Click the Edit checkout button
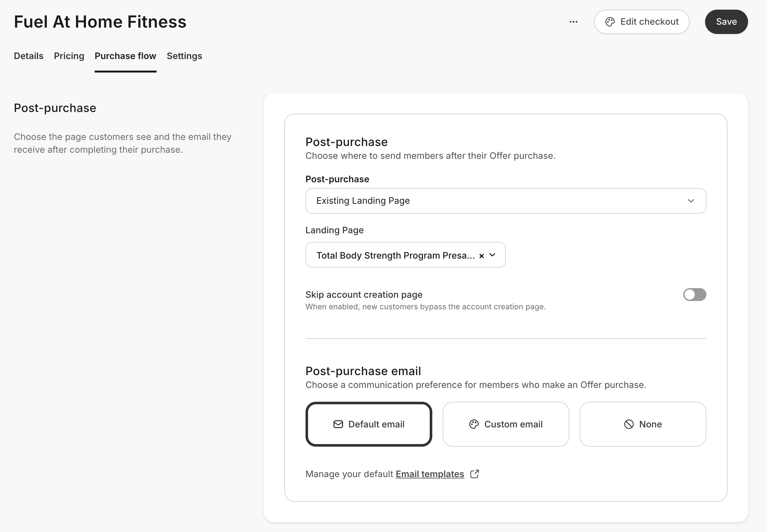 pyautogui.click(x=642, y=22)
